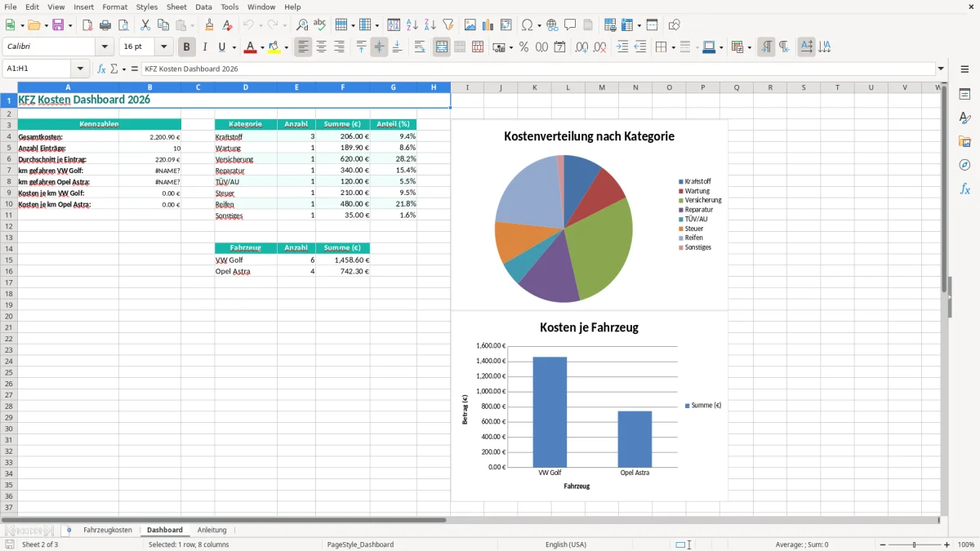This screenshot has height=551, width=980.
Task: Click the 100% zoom level
Action: pos(966,544)
